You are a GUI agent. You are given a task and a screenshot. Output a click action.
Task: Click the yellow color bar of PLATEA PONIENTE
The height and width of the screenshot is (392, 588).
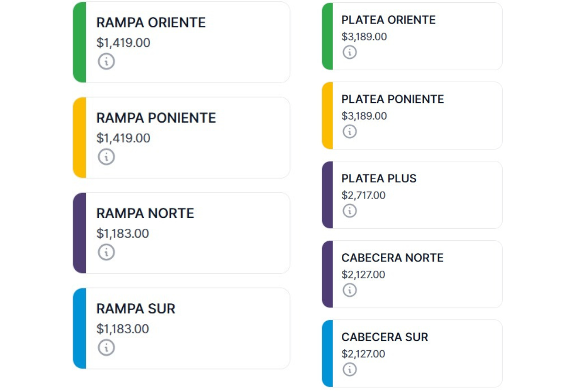pos(328,115)
